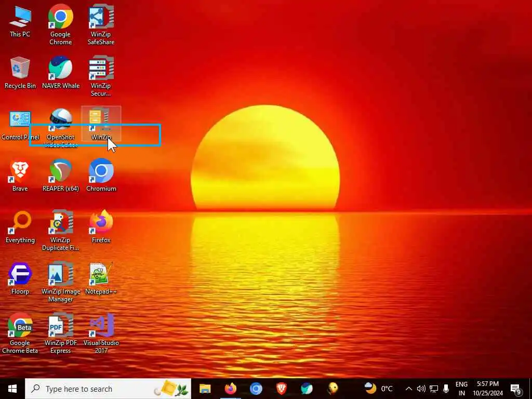Show hidden system tray icons
The height and width of the screenshot is (399, 532).
click(x=409, y=389)
